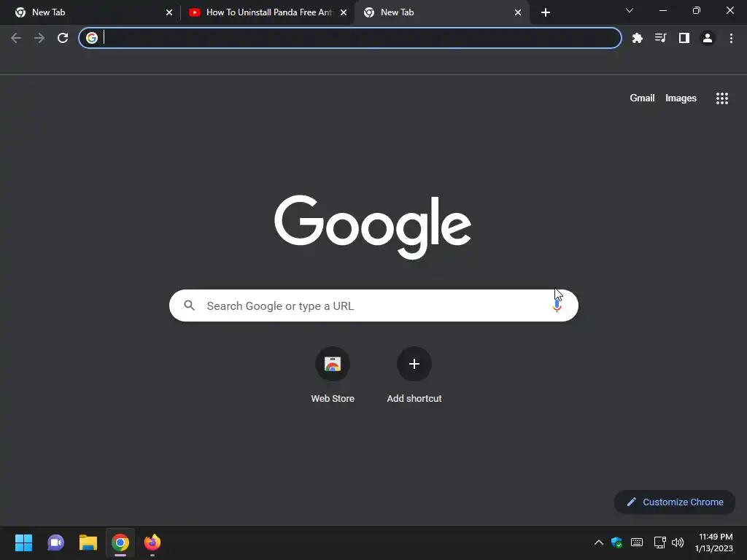Click the magnifier icon in the search box
Screen dimensions: 747x560
pos(190,306)
